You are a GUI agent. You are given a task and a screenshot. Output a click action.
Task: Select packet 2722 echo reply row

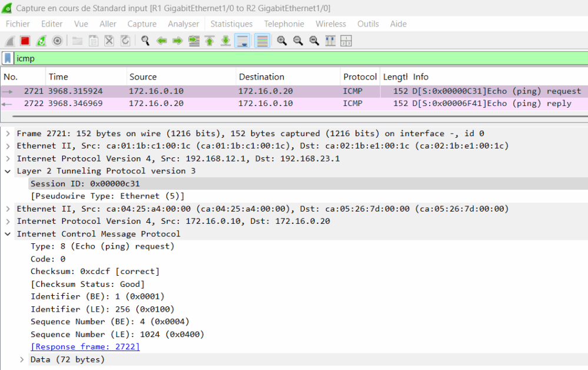[294, 104]
